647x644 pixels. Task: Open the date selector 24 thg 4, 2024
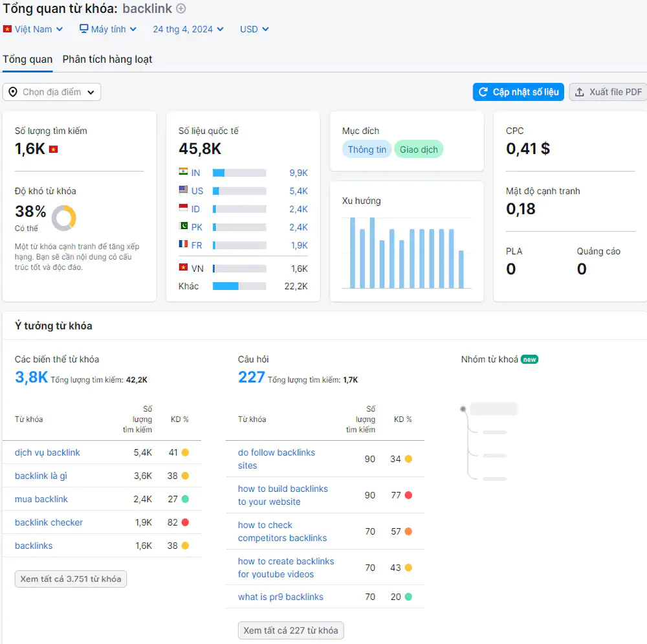click(188, 29)
